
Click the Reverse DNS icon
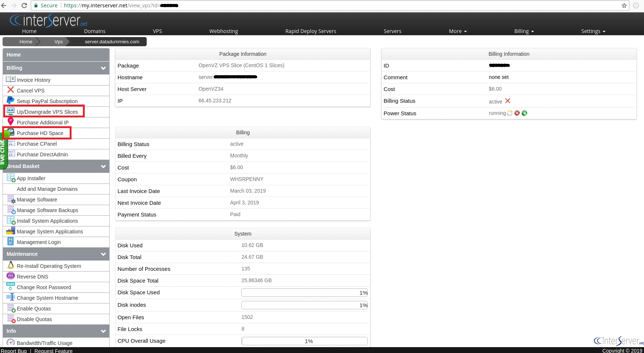point(11,276)
